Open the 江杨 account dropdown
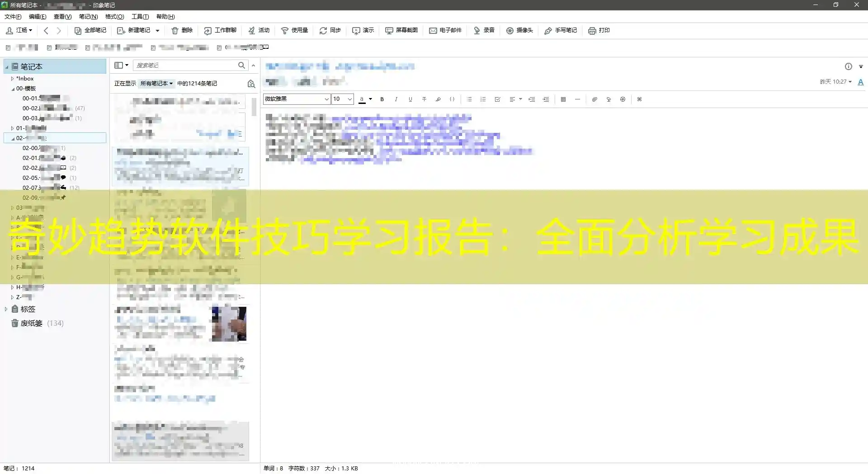 [19, 30]
